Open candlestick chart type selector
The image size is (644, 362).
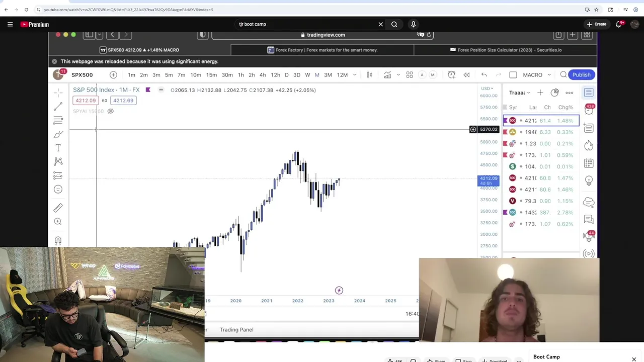tap(369, 75)
